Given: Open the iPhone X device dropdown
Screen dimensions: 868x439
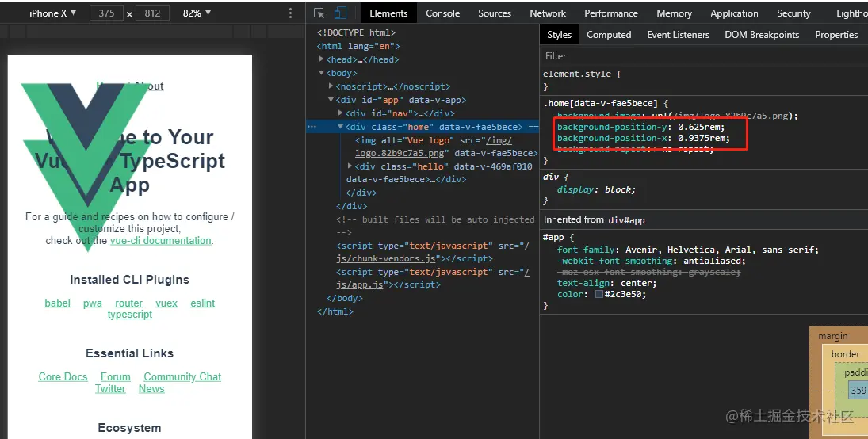Looking at the screenshot, I should [52, 13].
